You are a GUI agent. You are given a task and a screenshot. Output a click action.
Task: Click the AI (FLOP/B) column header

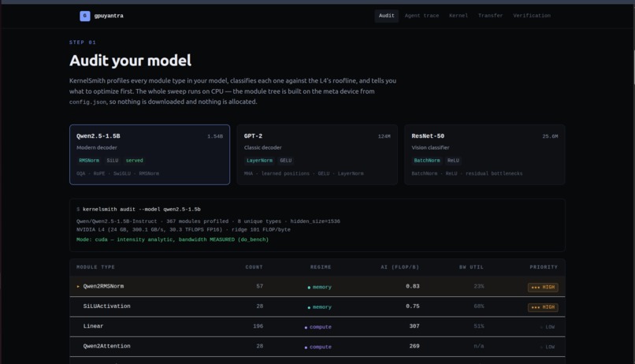[x=399, y=267]
